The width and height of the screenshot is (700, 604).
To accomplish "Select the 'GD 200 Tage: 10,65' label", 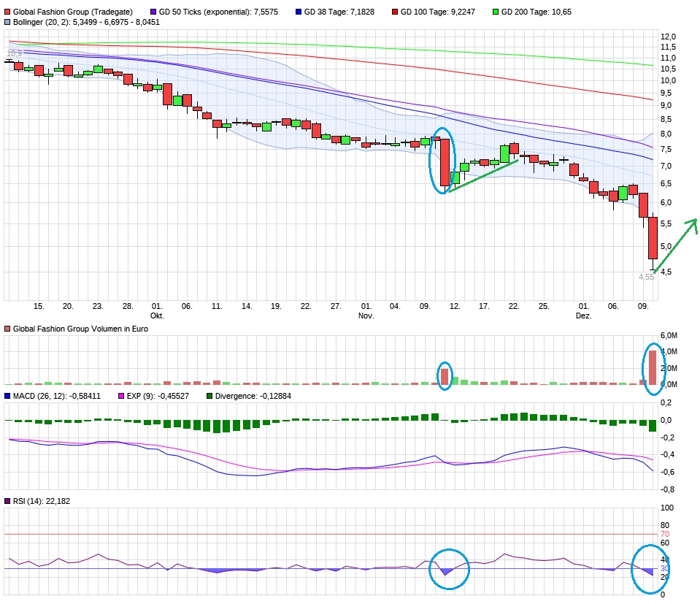I will (x=536, y=12).
